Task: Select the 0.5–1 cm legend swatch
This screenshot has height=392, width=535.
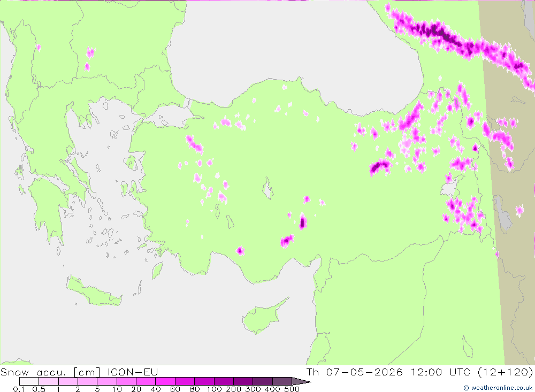Action: click(49, 381)
